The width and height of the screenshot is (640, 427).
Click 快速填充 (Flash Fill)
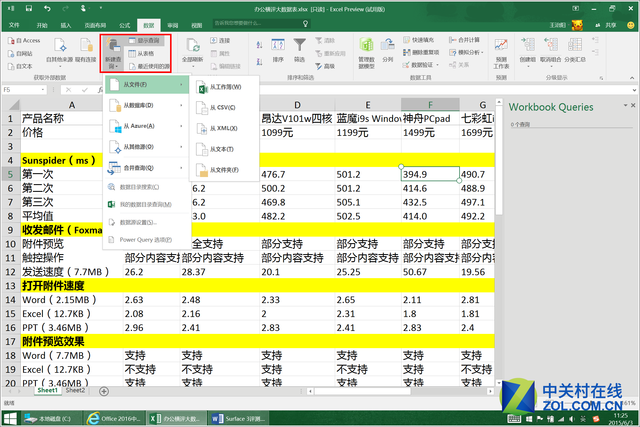(x=419, y=40)
